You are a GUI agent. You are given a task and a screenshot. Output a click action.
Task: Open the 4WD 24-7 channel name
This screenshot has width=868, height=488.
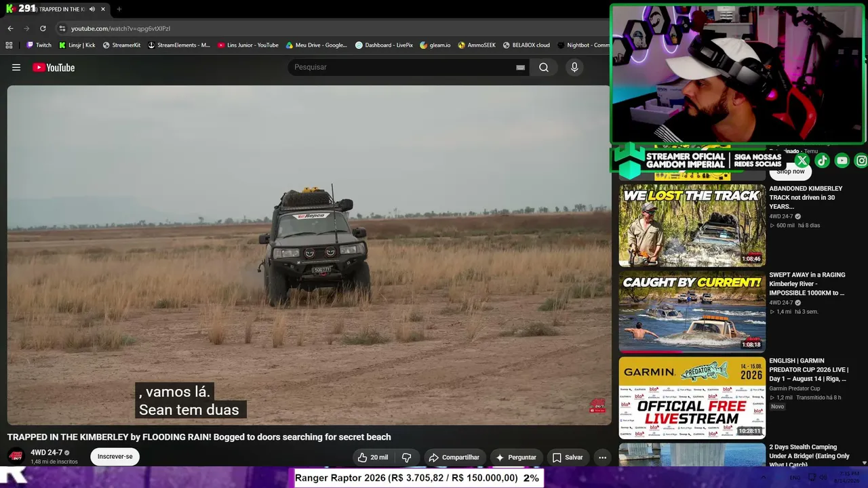point(46,452)
